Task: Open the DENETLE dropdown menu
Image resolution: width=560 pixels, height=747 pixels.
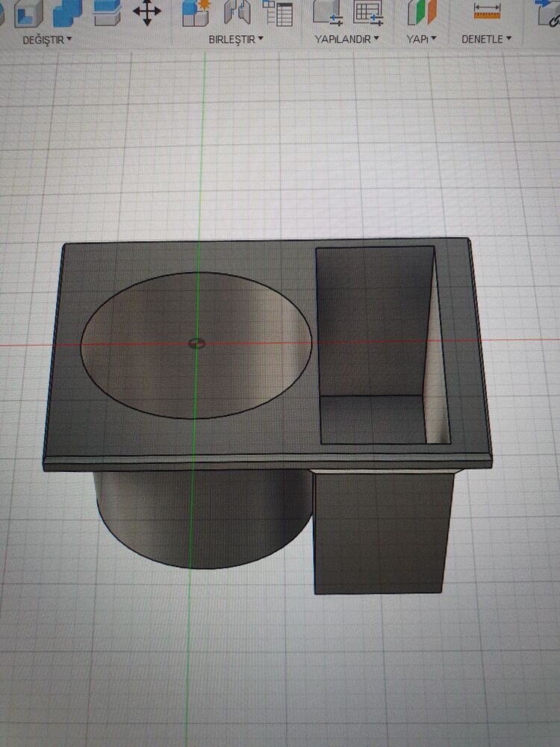Action: pos(486,39)
